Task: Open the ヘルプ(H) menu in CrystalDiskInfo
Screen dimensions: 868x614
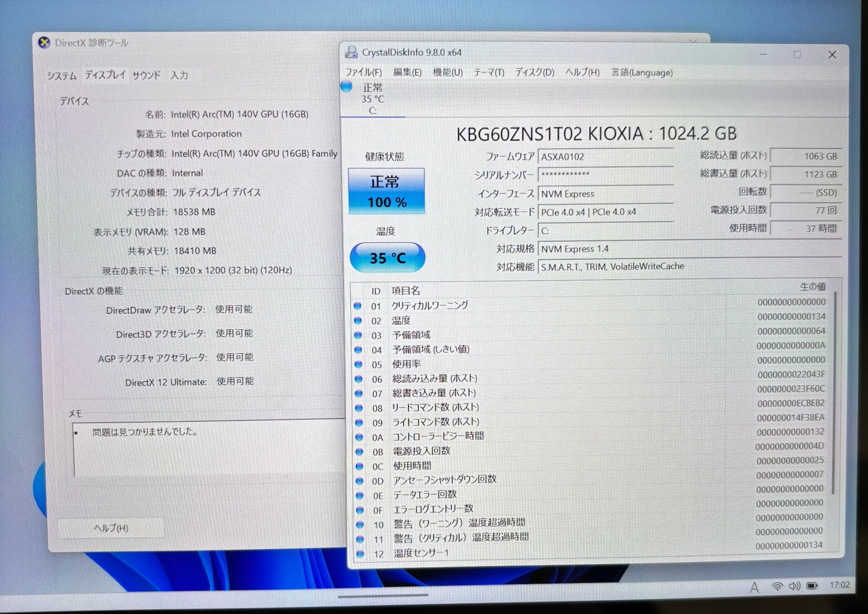Action: (x=583, y=72)
